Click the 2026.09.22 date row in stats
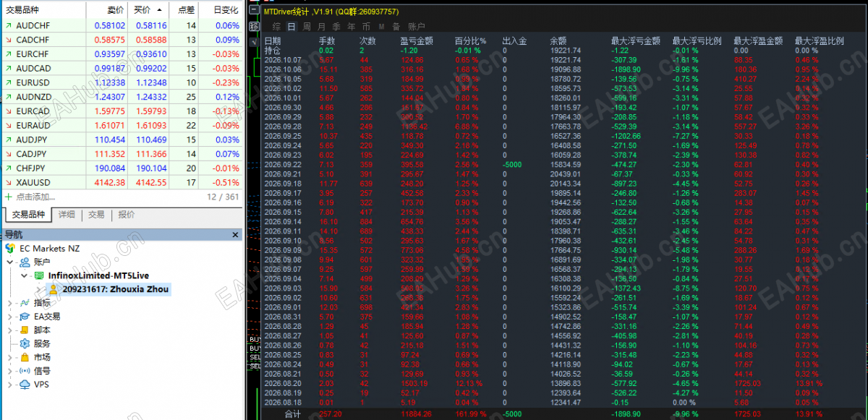 coord(283,164)
